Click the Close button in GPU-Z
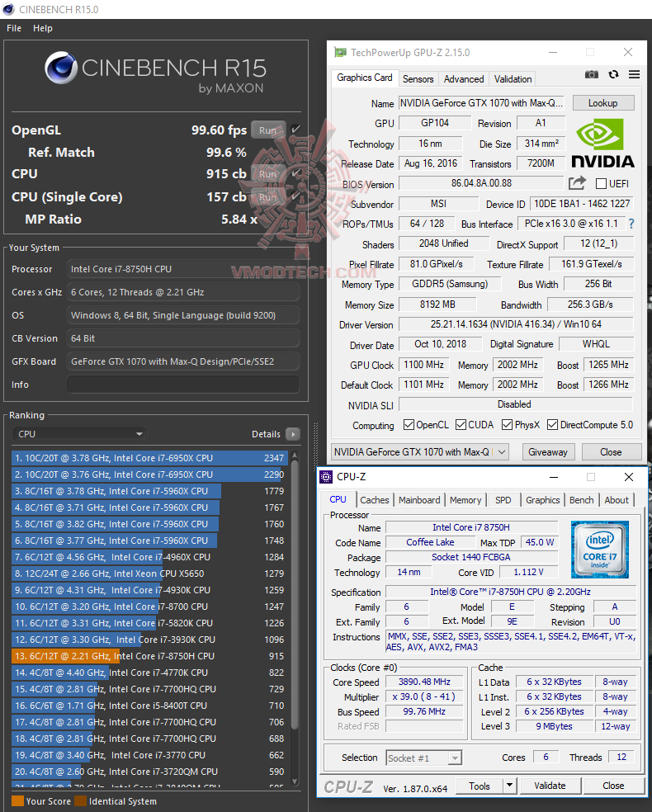 click(611, 452)
